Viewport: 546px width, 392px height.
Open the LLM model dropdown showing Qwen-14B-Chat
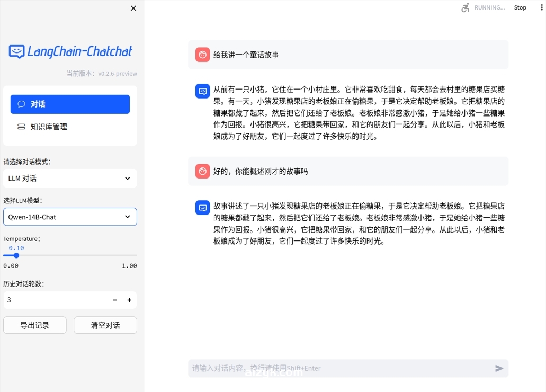tap(70, 217)
